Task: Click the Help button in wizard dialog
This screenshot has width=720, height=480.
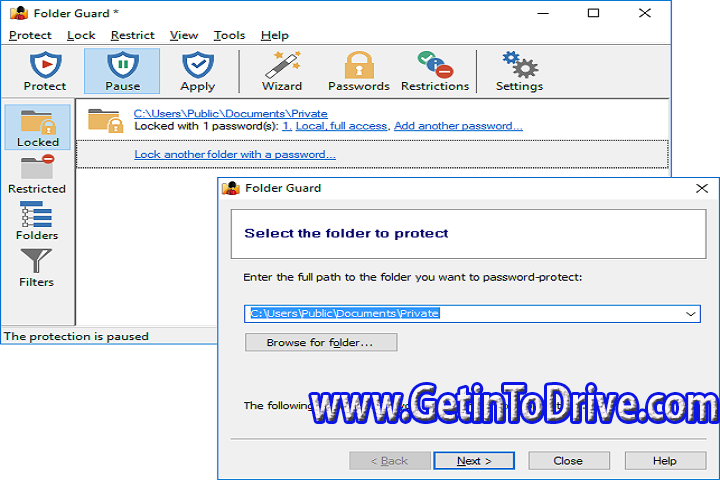Action: pos(665,461)
